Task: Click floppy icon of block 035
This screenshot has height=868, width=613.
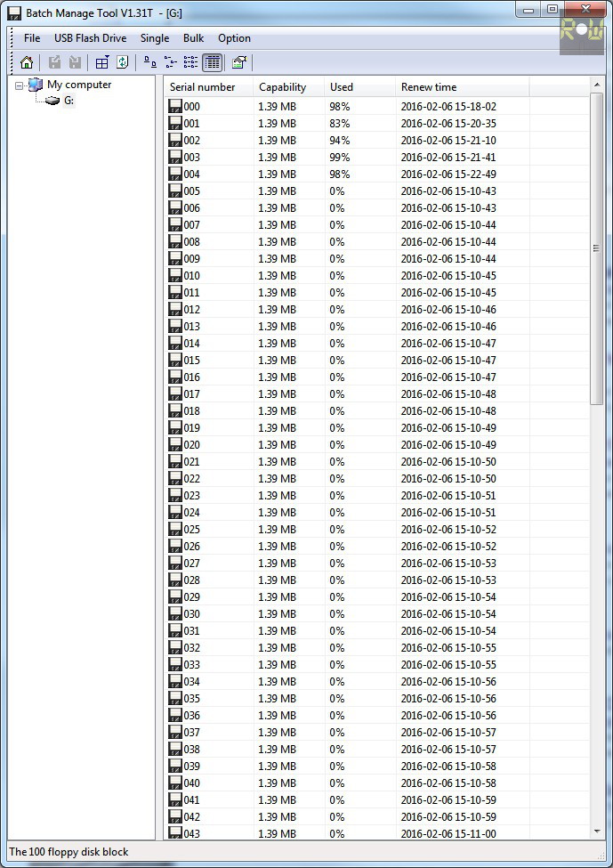Action: (x=175, y=698)
